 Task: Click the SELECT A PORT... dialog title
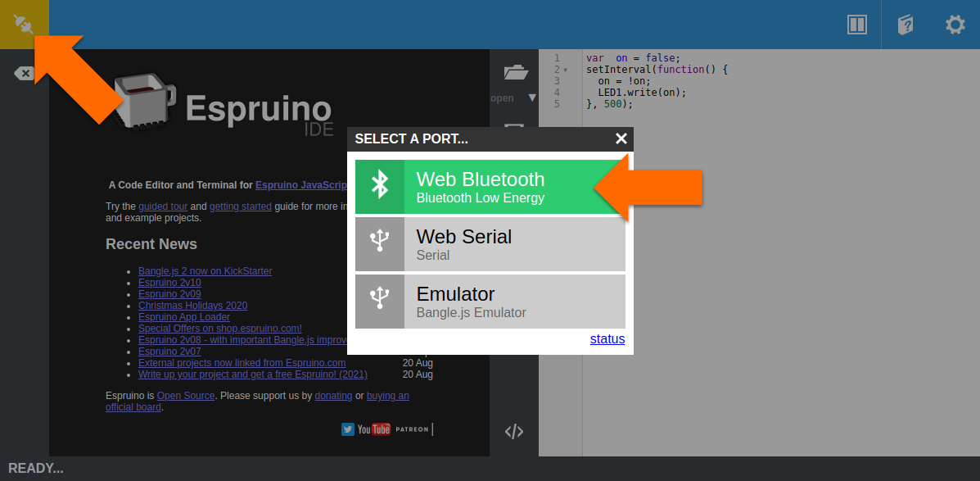click(x=411, y=138)
